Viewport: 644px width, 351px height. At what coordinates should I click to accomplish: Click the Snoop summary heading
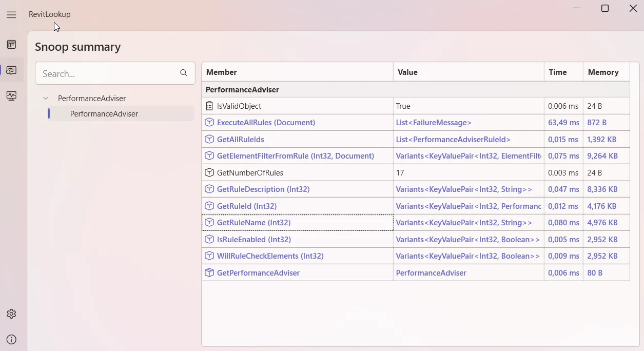point(78,47)
